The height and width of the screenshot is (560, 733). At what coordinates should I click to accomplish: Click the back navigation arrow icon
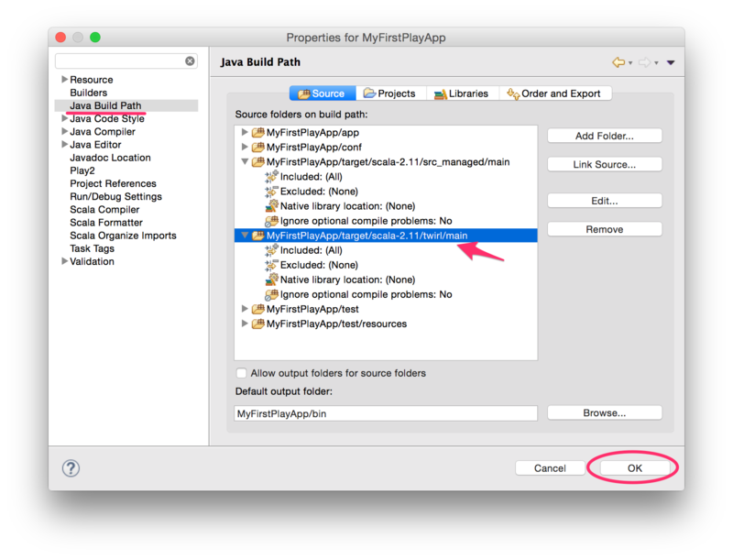(618, 61)
